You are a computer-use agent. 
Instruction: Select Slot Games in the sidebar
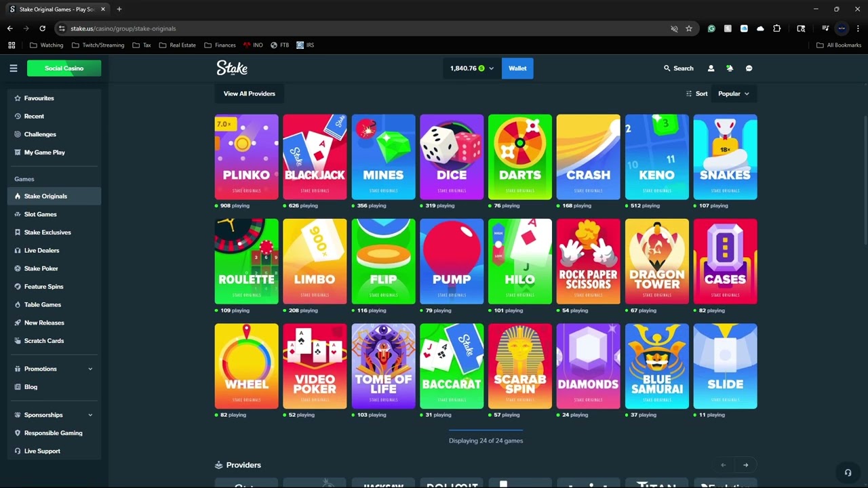(54, 214)
